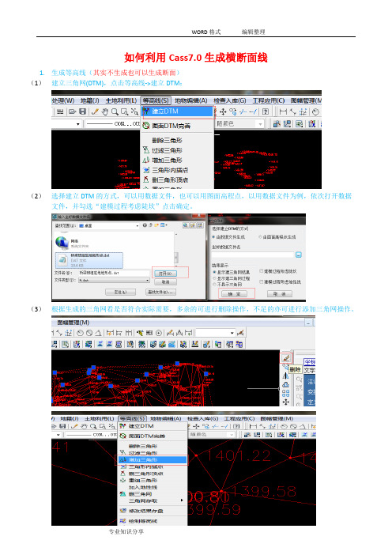
Task: Select 图面DTM完善 in the first dropdown menu
Action: tap(178, 126)
